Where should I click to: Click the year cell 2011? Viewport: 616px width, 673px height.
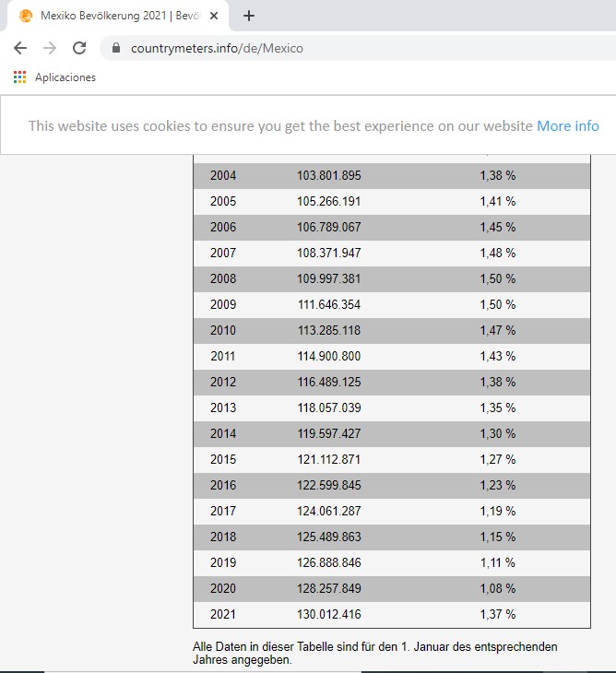(223, 356)
